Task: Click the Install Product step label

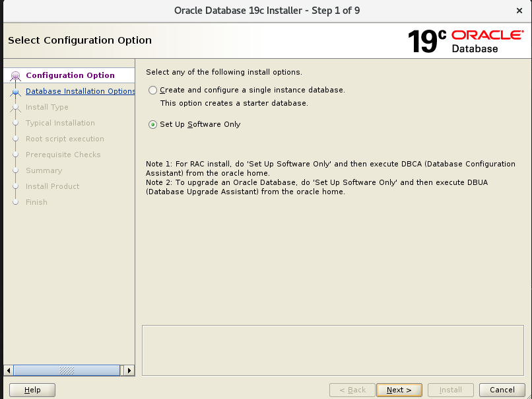Action: coord(52,186)
